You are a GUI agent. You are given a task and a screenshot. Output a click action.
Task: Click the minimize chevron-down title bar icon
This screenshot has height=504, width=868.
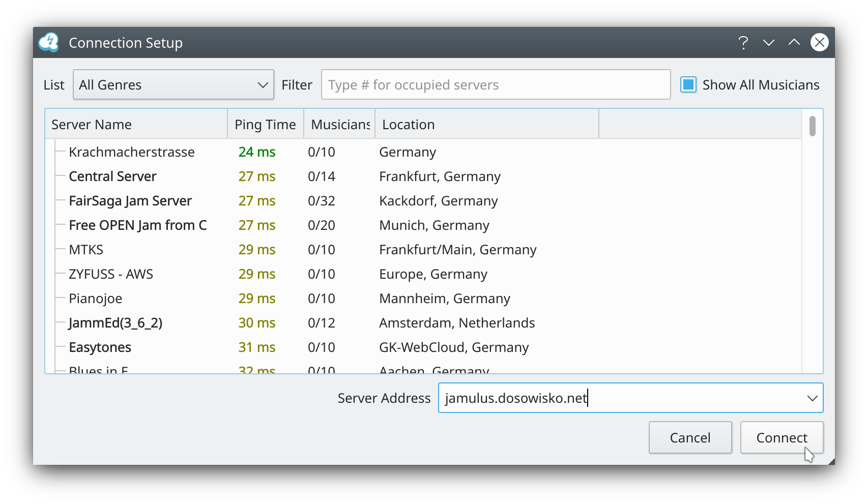pyautogui.click(x=768, y=43)
